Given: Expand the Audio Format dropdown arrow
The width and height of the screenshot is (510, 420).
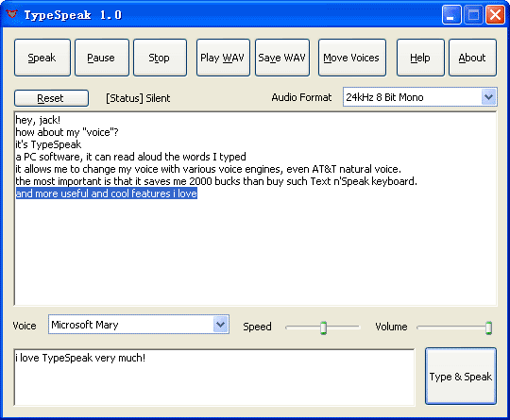Looking at the screenshot, I should tap(488, 97).
